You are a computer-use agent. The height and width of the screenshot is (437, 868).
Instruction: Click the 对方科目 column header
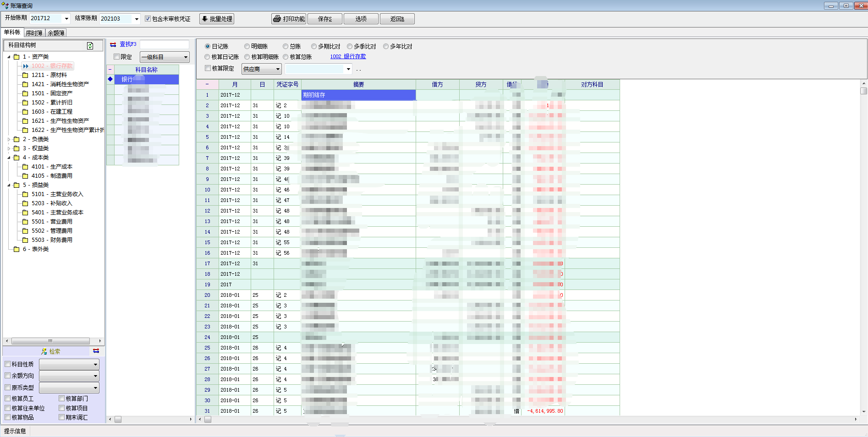click(592, 84)
